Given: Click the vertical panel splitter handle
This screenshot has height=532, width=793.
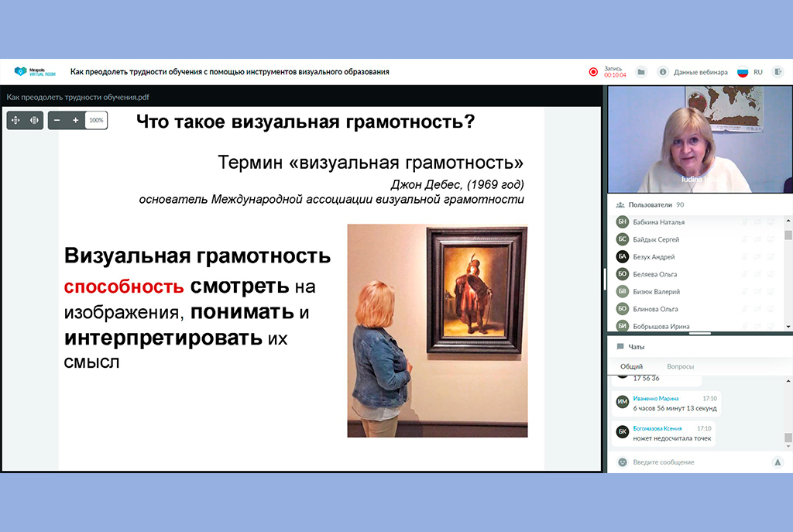Looking at the screenshot, I should (605, 279).
